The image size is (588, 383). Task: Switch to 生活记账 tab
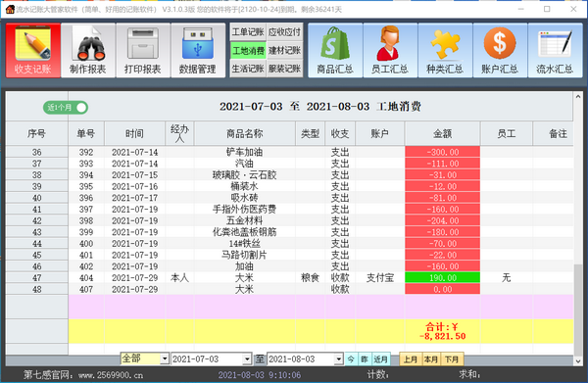tap(248, 69)
